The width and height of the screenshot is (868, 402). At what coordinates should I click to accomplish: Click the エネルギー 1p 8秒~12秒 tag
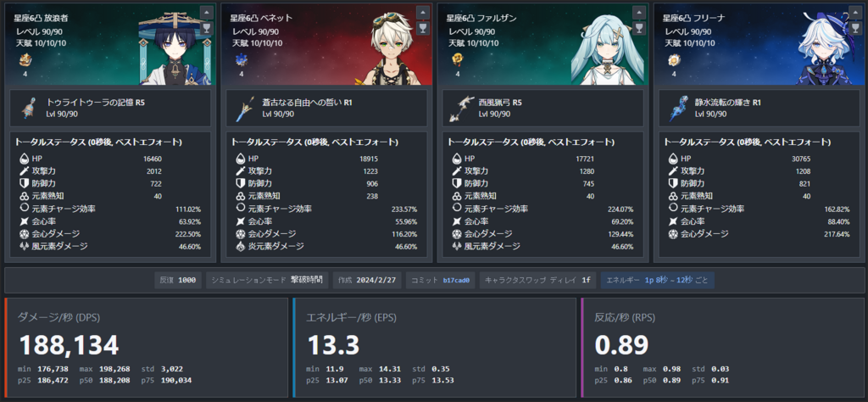click(658, 280)
